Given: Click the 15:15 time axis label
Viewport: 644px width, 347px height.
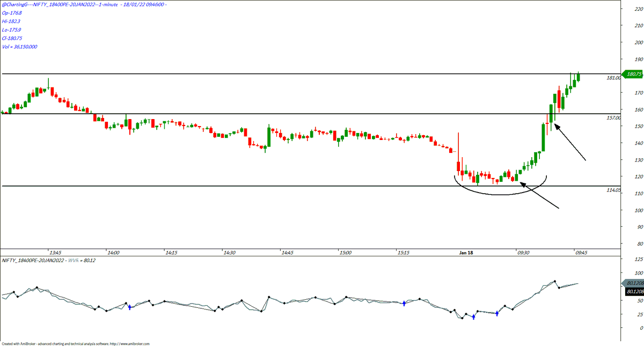Looking at the screenshot, I should point(404,252).
